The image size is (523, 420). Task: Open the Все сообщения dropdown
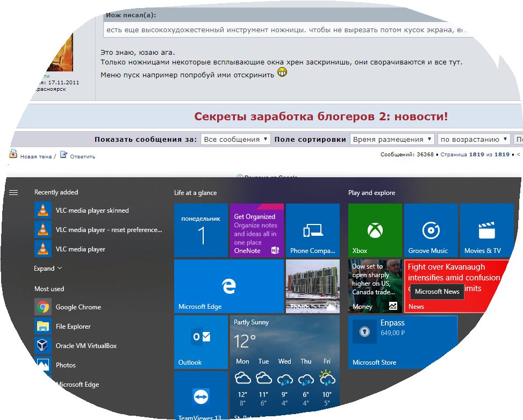(235, 139)
